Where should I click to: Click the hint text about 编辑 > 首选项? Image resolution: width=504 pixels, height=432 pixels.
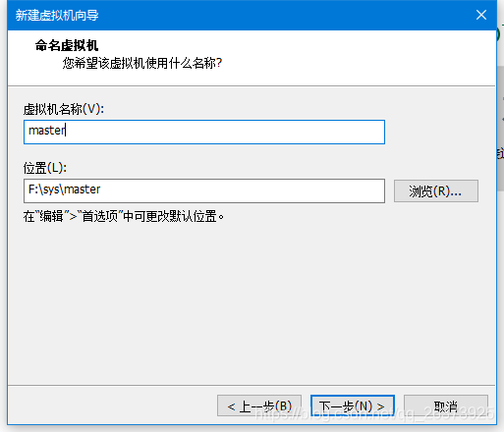click(124, 216)
